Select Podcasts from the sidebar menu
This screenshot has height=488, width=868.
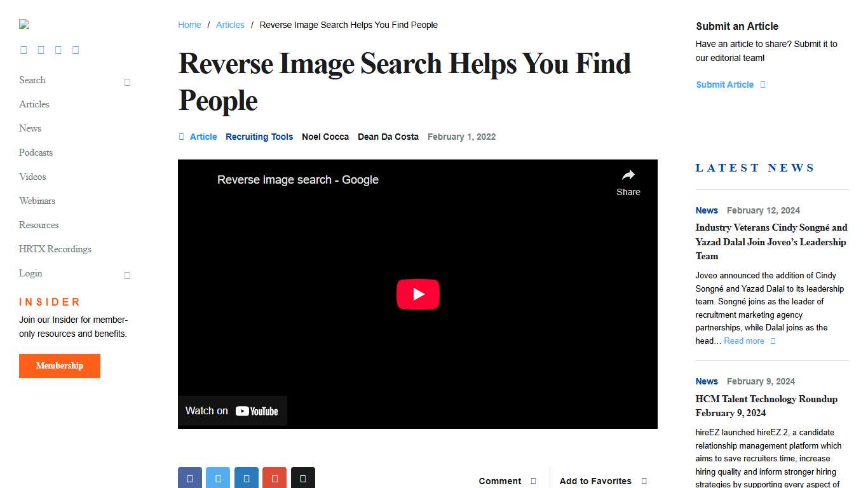click(x=36, y=152)
